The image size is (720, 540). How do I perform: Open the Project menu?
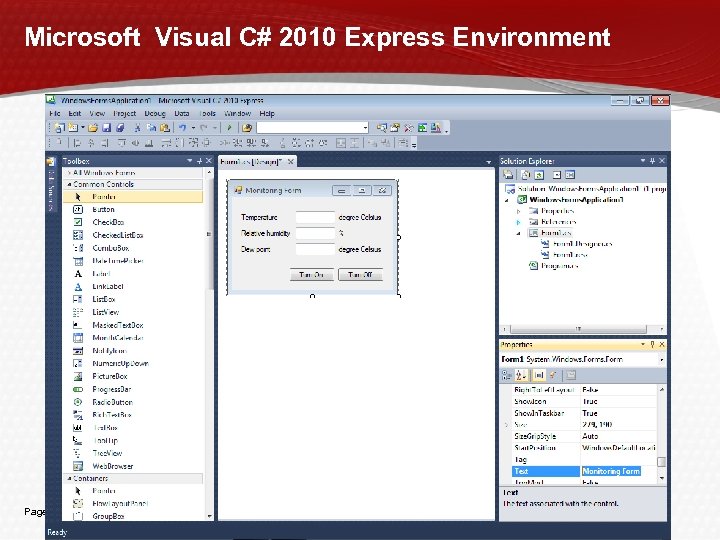click(x=124, y=113)
